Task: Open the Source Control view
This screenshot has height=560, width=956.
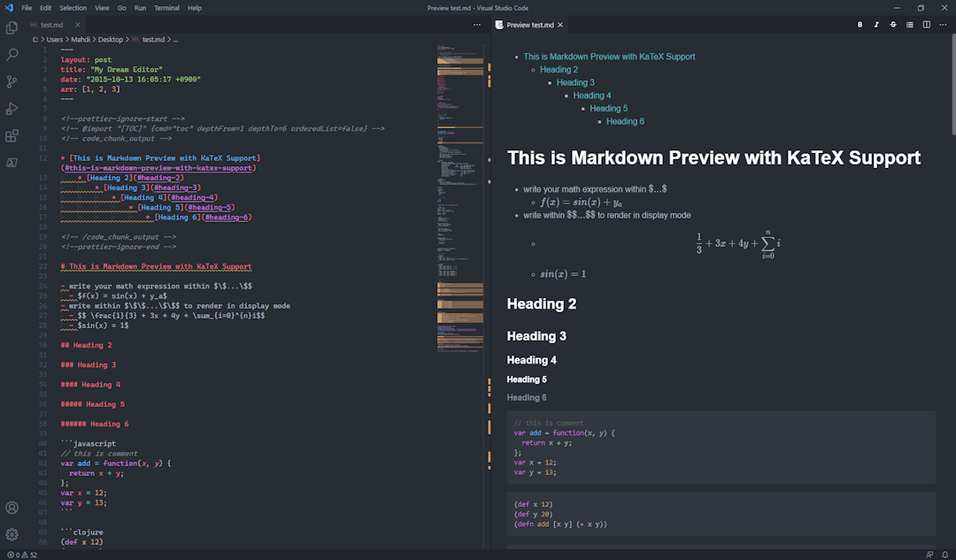Action: (x=12, y=81)
